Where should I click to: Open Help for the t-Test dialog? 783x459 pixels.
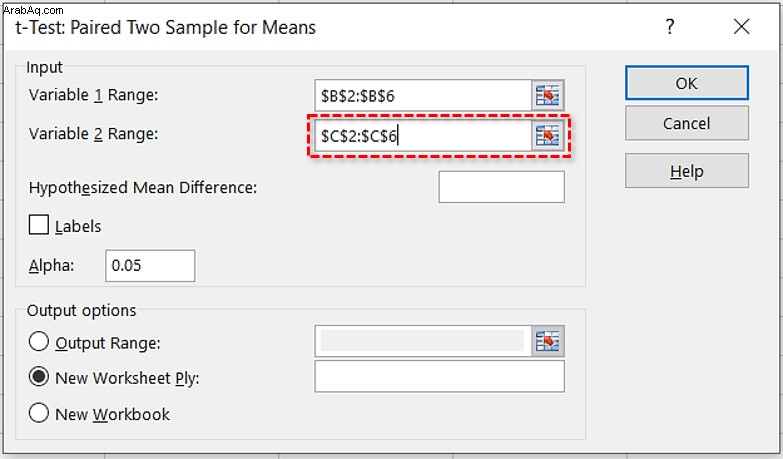tap(687, 171)
